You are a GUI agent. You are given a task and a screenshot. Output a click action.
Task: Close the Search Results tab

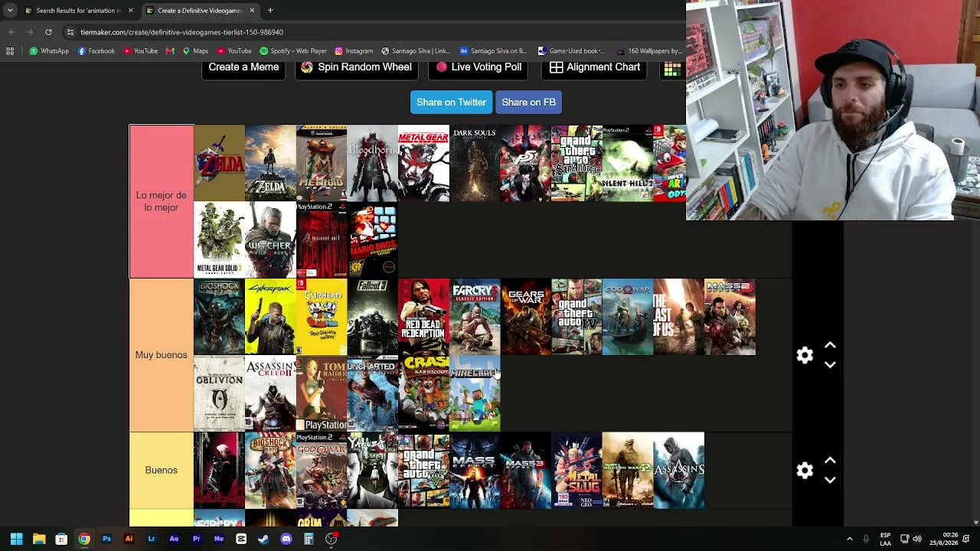(x=130, y=11)
